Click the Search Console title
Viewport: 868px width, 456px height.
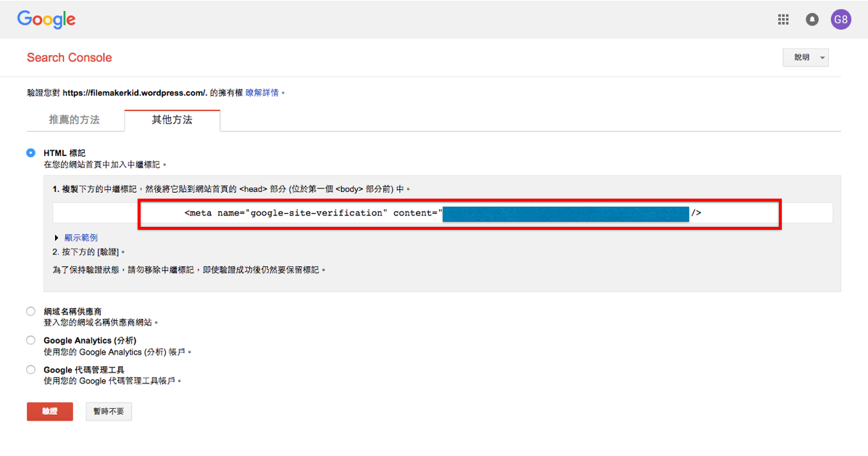coord(70,57)
